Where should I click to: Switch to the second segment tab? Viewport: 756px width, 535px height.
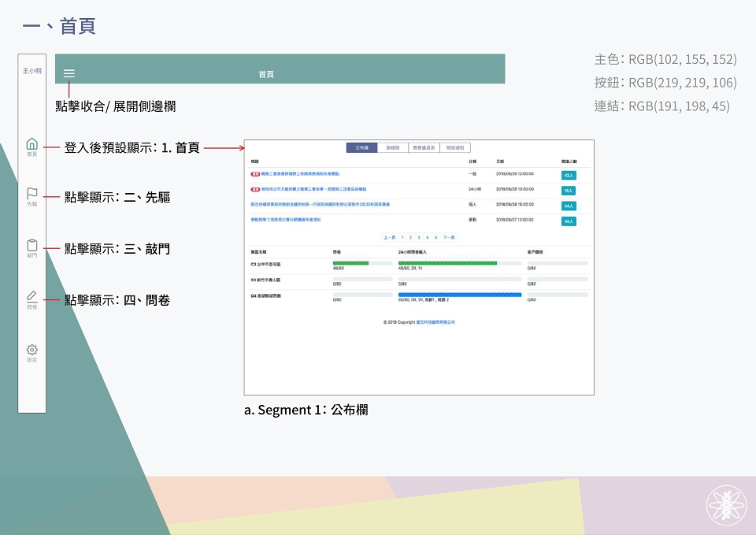(x=393, y=147)
